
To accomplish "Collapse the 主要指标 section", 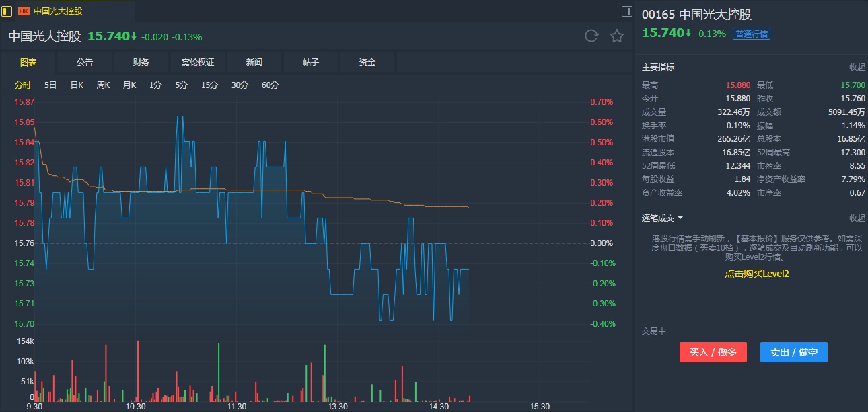I will point(857,67).
